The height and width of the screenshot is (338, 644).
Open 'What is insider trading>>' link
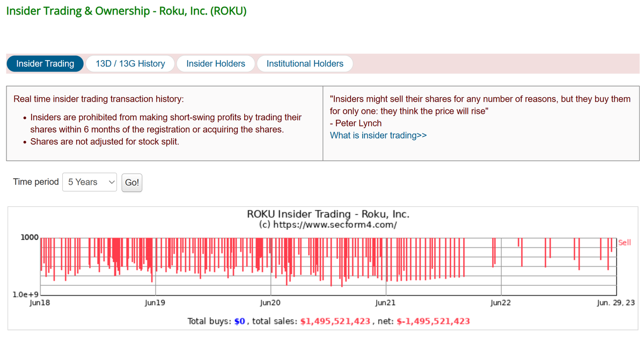378,135
